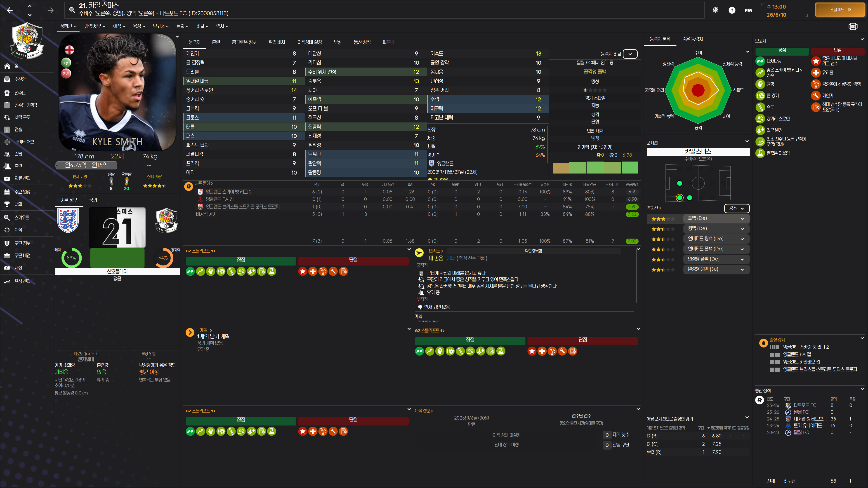Switch to the 훈련 tab

pyautogui.click(x=216, y=42)
